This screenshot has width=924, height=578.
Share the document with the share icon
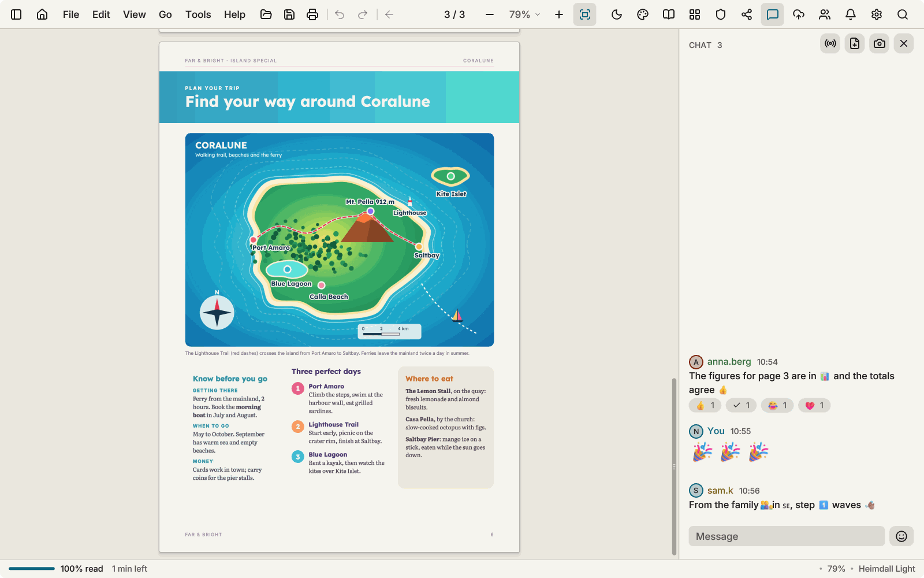click(x=747, y=14)
